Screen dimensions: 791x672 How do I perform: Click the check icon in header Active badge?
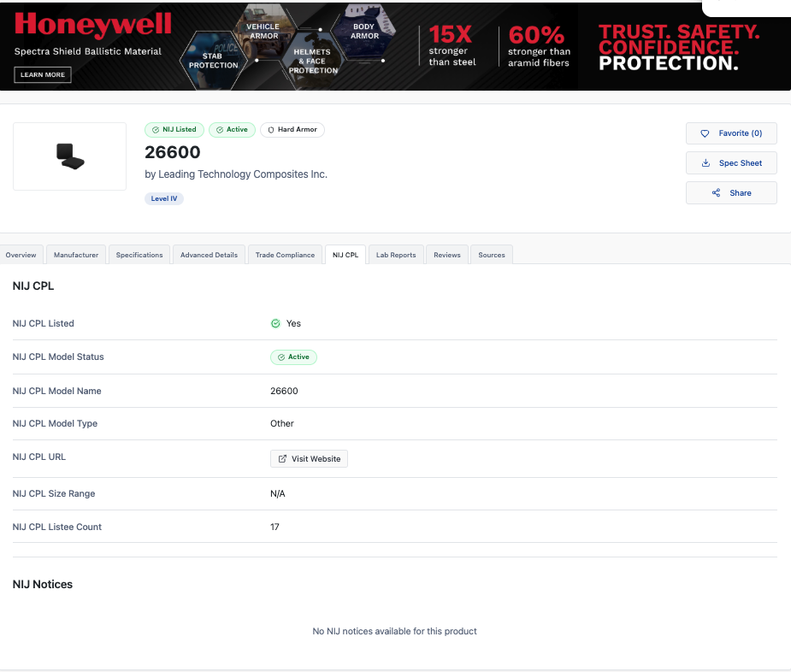(220, 130)
